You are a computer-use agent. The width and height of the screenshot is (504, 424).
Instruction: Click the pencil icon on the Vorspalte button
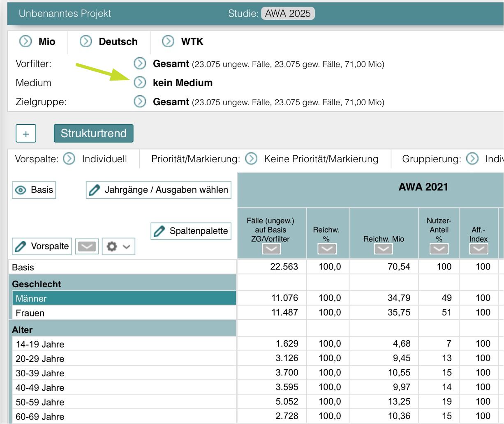click(20, 246)
